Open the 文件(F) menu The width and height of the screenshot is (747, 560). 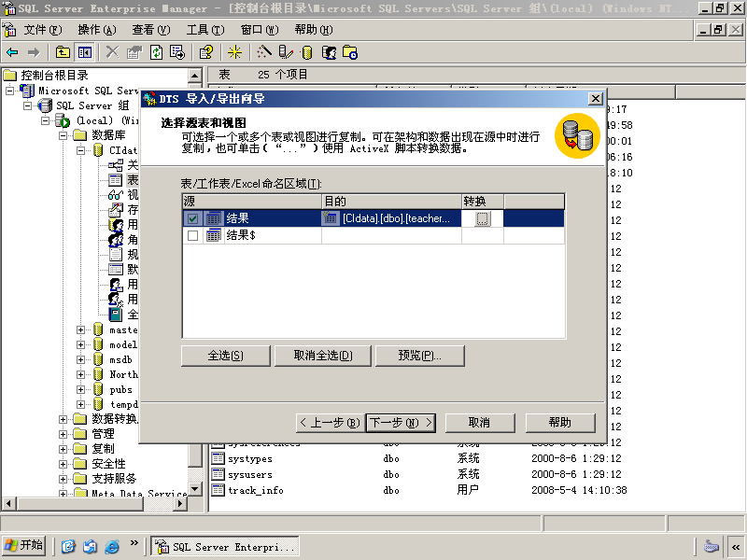pyautogui.click(x=43, y=30)
